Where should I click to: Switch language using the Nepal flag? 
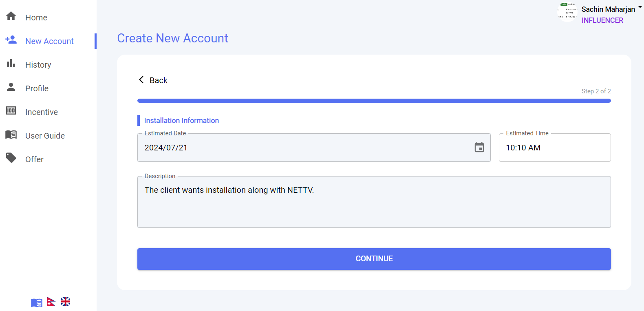tap(51, 302)
